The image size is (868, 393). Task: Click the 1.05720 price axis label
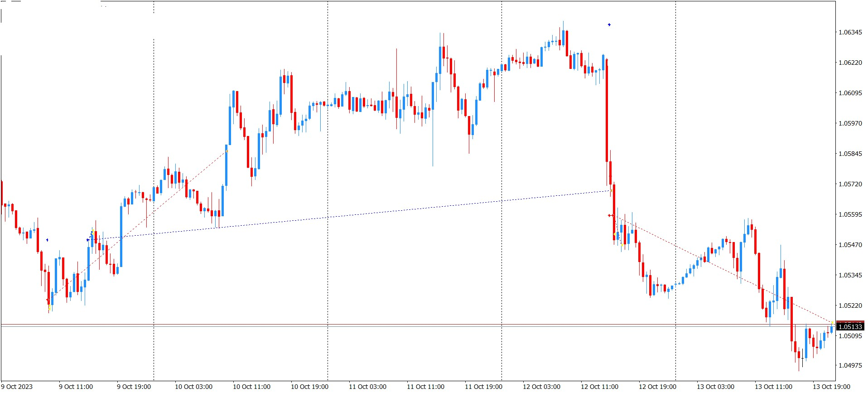tap(850, 184)
